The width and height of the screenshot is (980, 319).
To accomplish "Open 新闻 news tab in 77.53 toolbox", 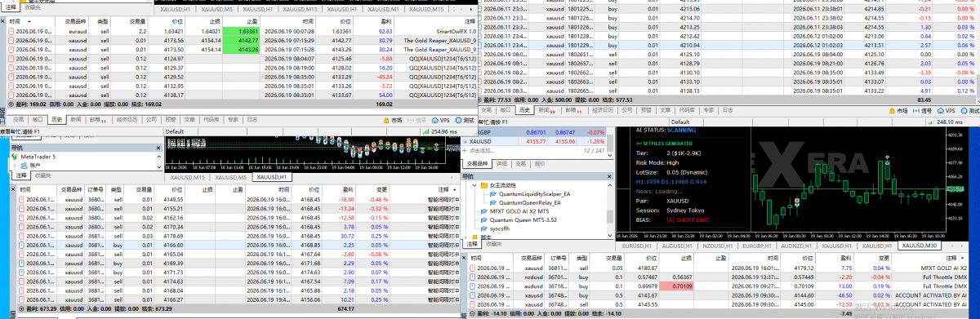I will coord(546,109).
